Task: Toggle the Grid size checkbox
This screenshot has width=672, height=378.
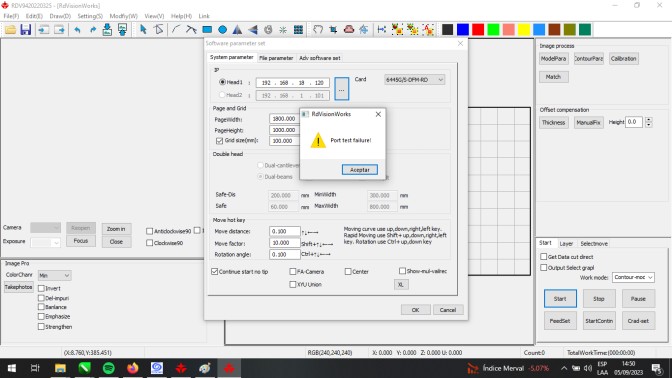Action: pyautogui.click(x=219, y=141)
